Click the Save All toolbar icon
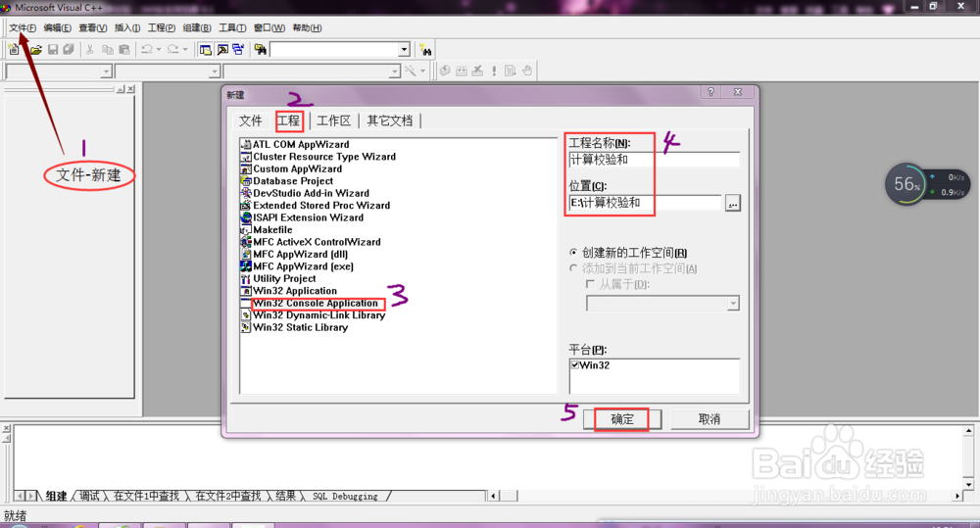This screenshot has width=980, height=528. pyautogui.click(x=69, y=49)
